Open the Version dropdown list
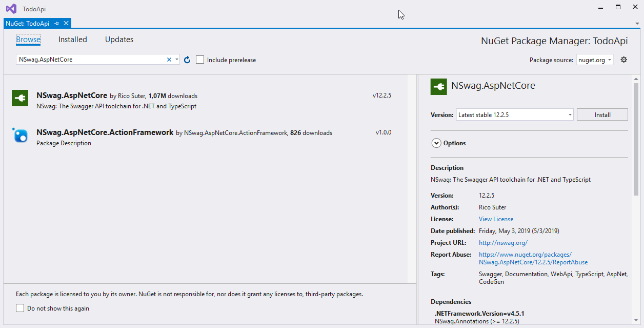 point(570,115)
